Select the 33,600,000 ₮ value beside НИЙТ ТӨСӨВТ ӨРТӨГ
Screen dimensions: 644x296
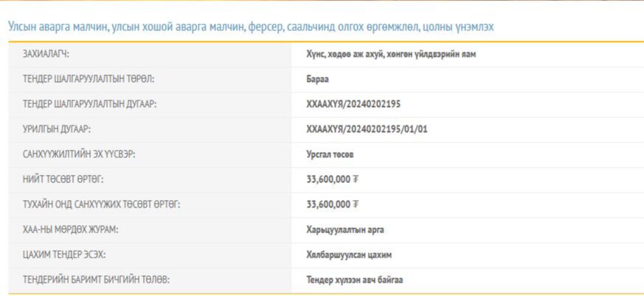[332, 179]
